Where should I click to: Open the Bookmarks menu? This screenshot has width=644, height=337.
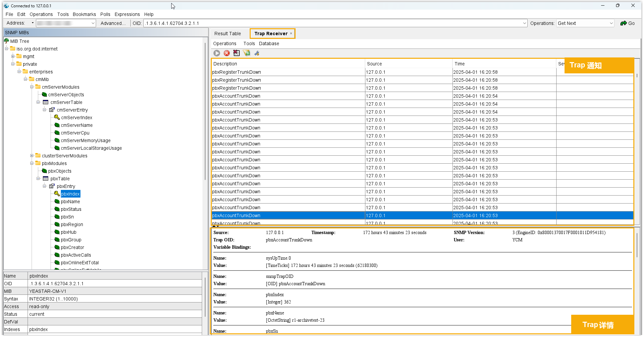click(x=84, y=14)
